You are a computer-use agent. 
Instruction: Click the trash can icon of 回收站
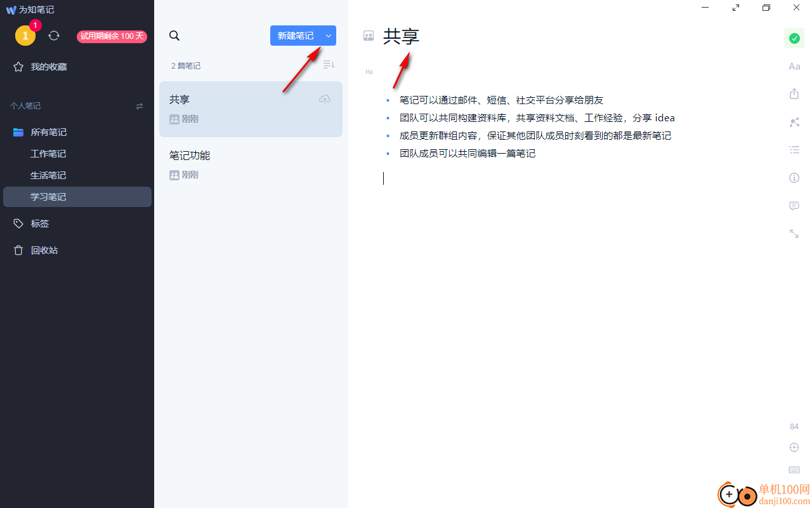coord(18,250)
